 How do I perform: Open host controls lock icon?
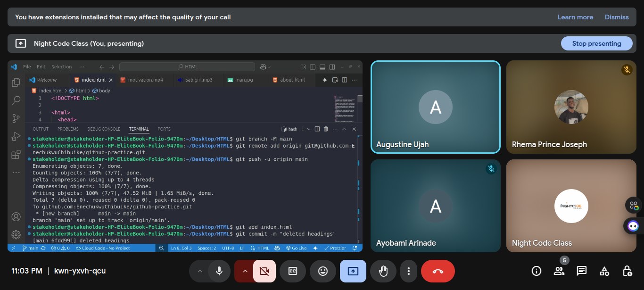[x=627, y=271]
